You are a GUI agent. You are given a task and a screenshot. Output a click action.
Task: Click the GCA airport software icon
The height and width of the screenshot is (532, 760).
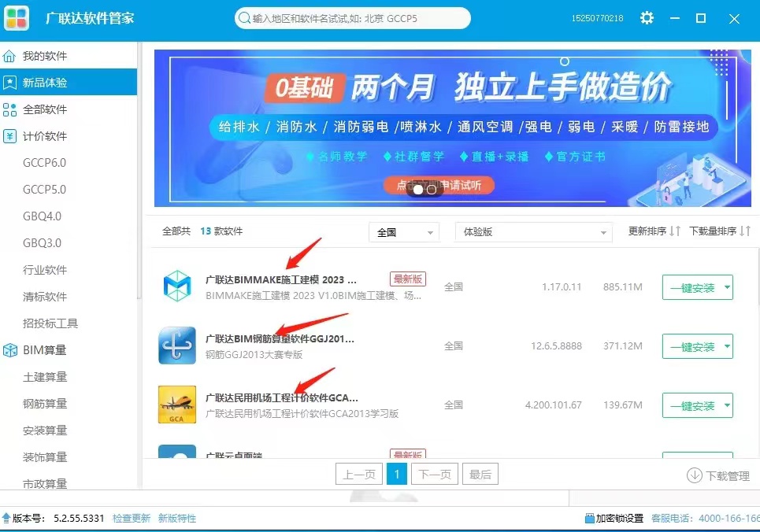(x=177, y=405)
